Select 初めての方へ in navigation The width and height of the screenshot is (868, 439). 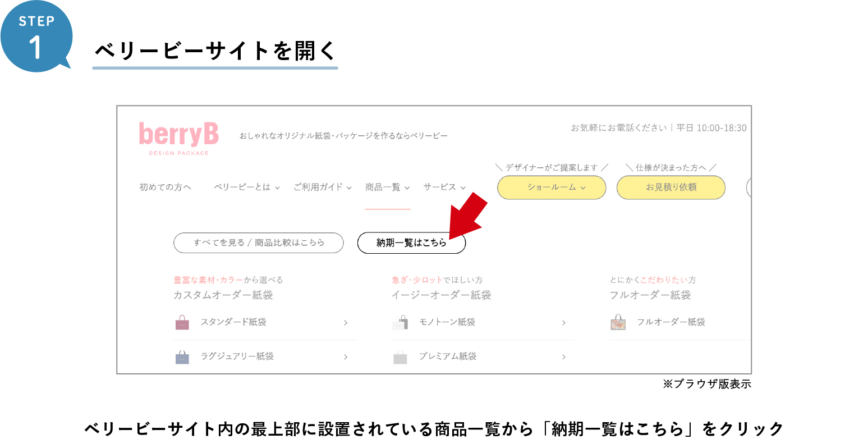165,187
